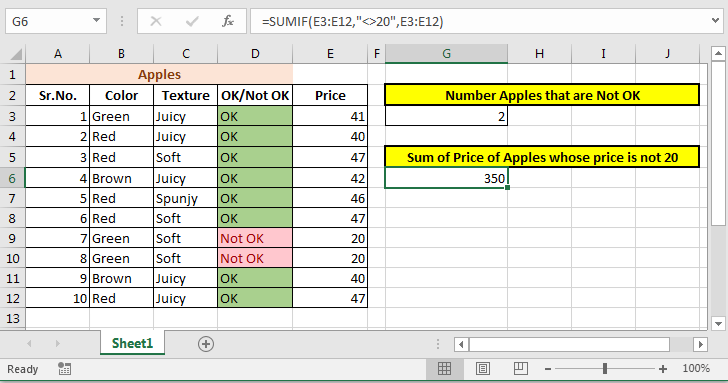Click horizontal scrollbar right arrow
728x383 pixels.
701,344
